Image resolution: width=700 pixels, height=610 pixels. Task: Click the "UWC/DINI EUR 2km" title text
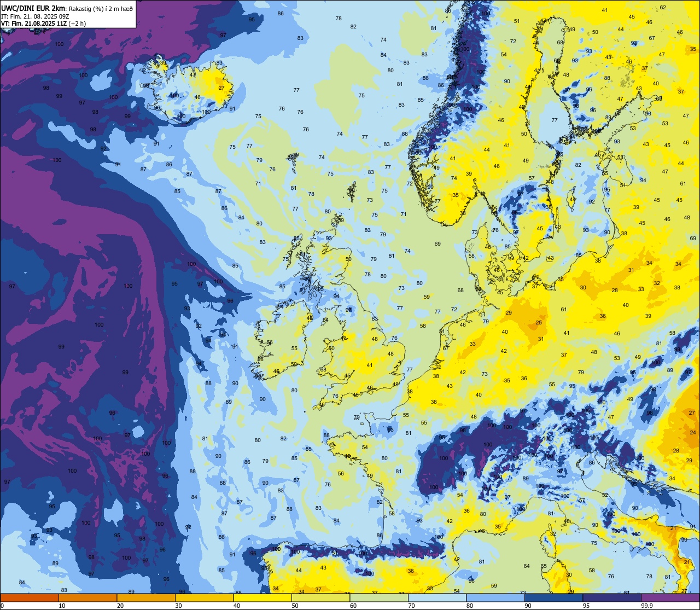point(34,9)
